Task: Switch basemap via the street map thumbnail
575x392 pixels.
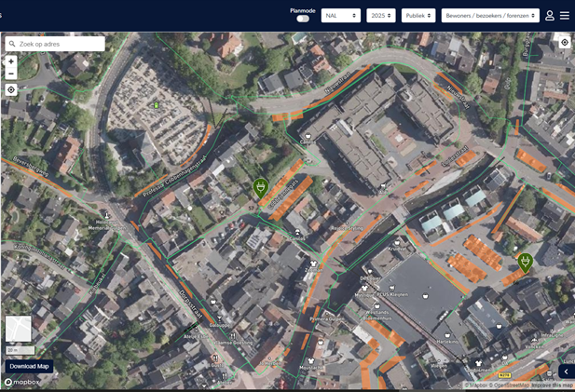Action: point(18,329)
